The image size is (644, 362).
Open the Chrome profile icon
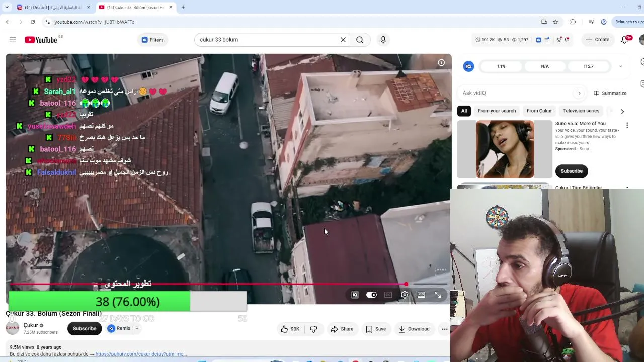click(604, 22)
